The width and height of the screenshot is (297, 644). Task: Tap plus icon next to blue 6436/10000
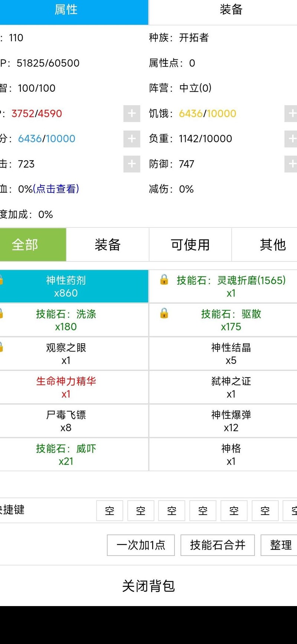click(131, 139)
